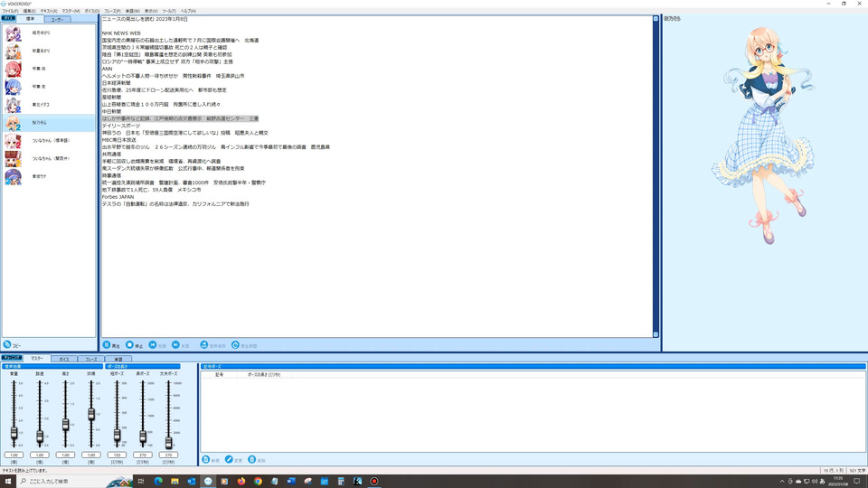868x488 pixels.
Task: Click the 高さ pitch slider handle
Action: (65, 425)
